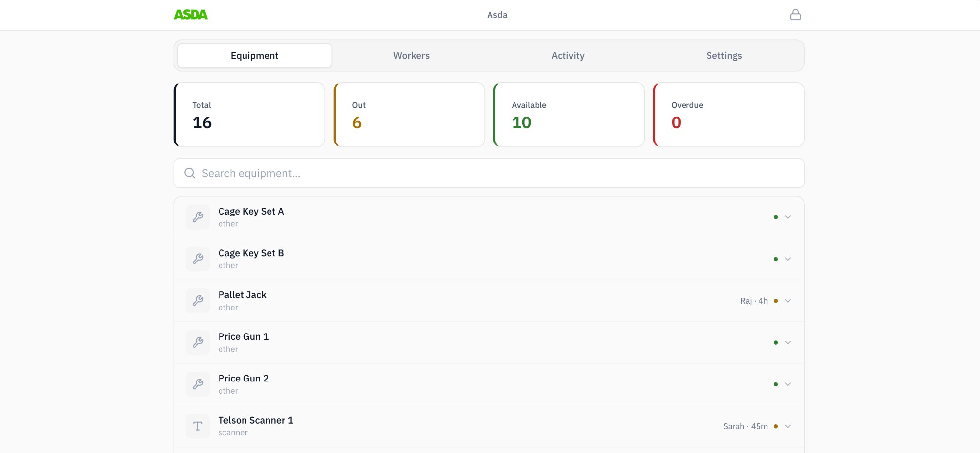
Task: Click the wrench icon beside Pallet Jack
Action: [197, 300]
